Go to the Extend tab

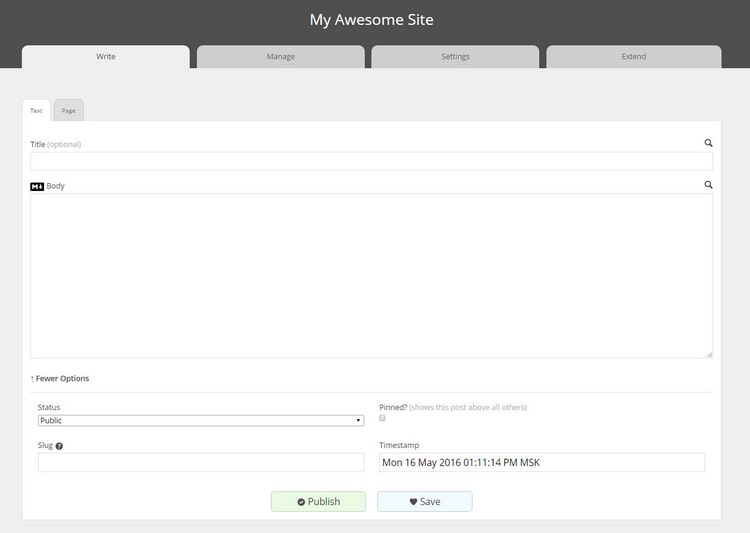[634, 56]
